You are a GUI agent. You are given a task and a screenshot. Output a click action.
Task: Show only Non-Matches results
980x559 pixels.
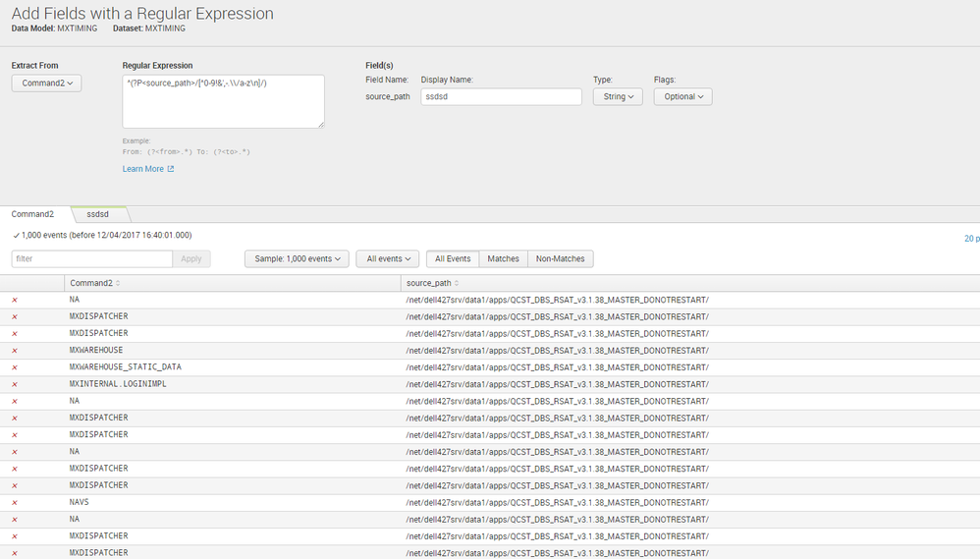tap(560, 258)
